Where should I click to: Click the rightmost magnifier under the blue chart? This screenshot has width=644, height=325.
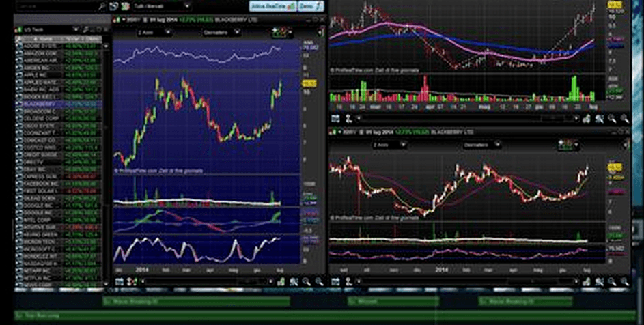[x=319, y=281]
